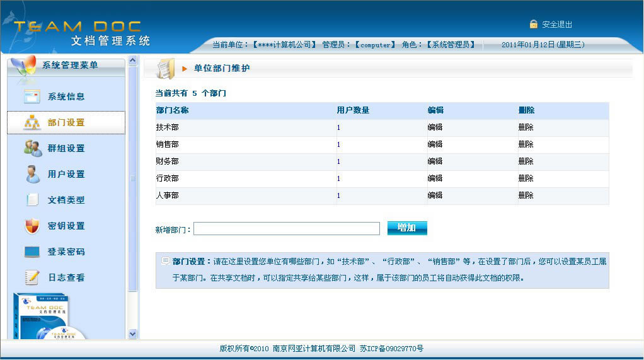Click the lock icon beside 安全退出
644x360 pixels.
coord(534,25)
